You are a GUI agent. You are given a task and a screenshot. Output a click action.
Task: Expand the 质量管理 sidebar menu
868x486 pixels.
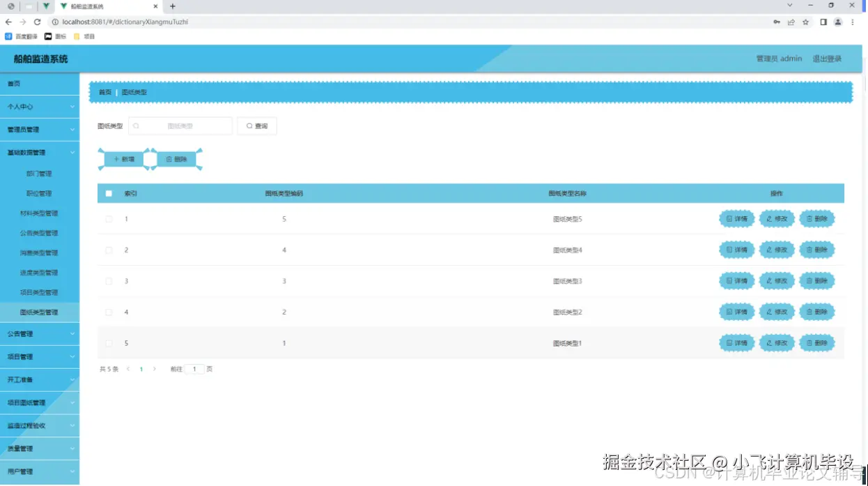pos(40,449)
